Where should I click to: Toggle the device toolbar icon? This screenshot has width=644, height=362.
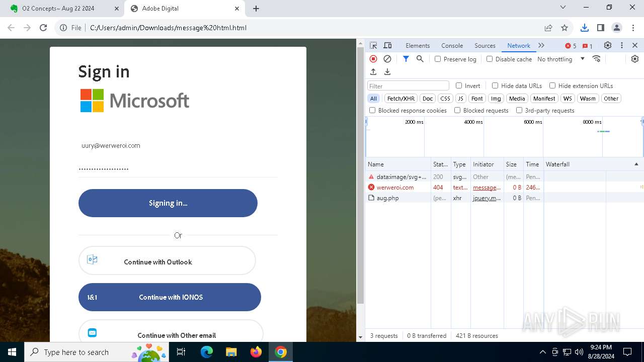387,45
